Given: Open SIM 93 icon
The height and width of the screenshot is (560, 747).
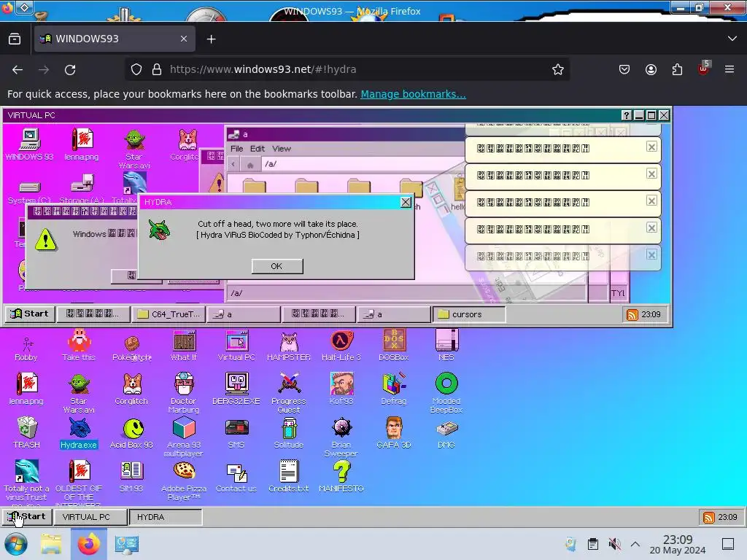Looking at the screenshot, I should [x=131, y=477].
